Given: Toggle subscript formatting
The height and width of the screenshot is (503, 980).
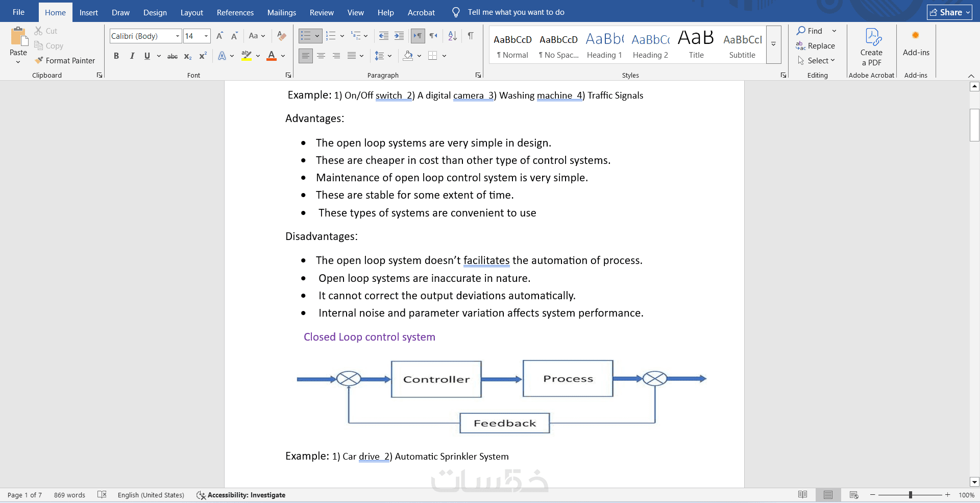Looking at the screenshot, I should pyautogui.click(x=188, y=56).
